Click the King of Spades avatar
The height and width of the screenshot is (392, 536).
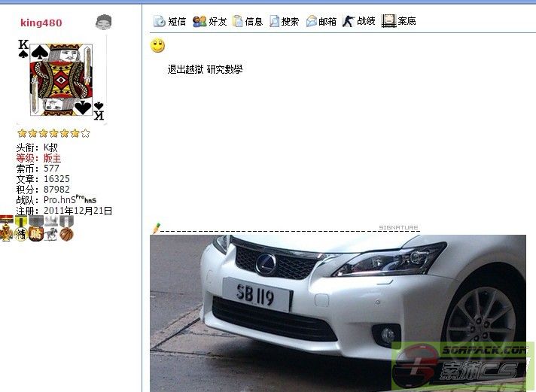(x=61, y=80)
